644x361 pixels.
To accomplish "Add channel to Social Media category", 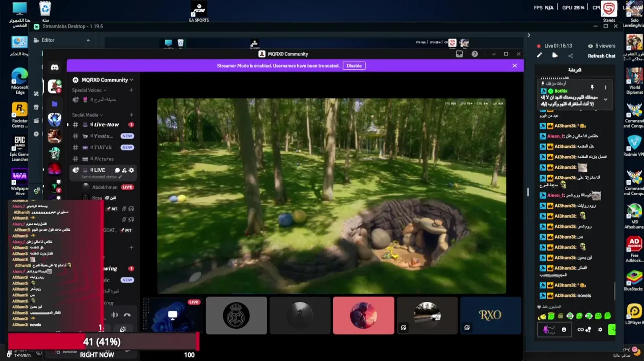I will (131, 115).
